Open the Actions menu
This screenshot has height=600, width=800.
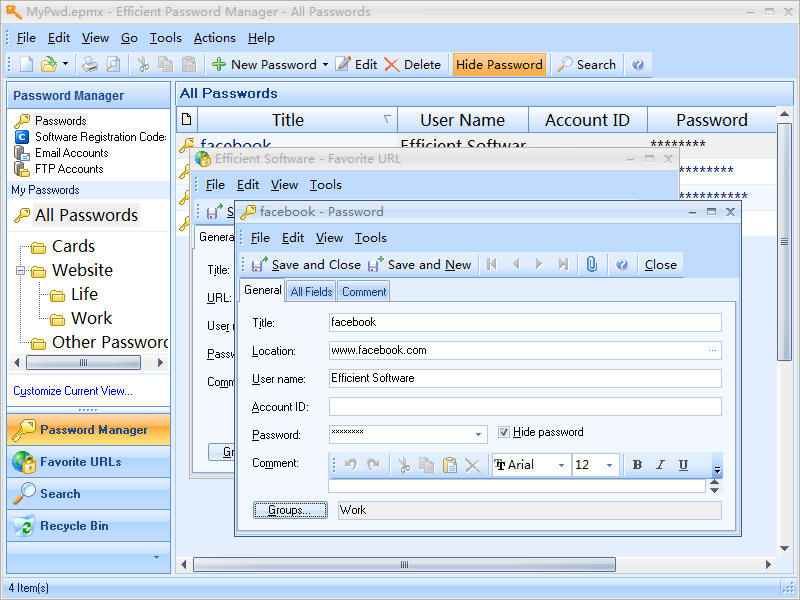coord(214,38)
